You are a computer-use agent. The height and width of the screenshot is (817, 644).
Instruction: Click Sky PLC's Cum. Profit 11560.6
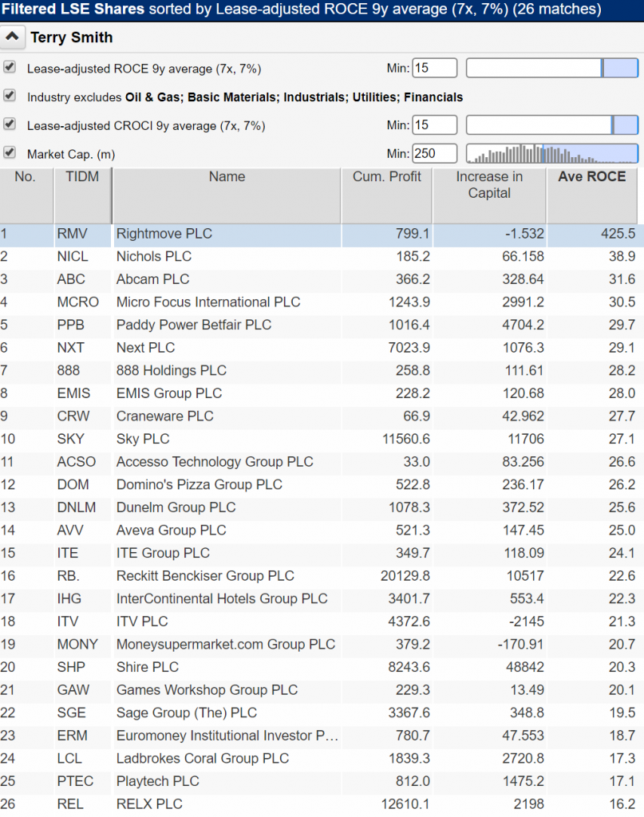coord(406,440)
